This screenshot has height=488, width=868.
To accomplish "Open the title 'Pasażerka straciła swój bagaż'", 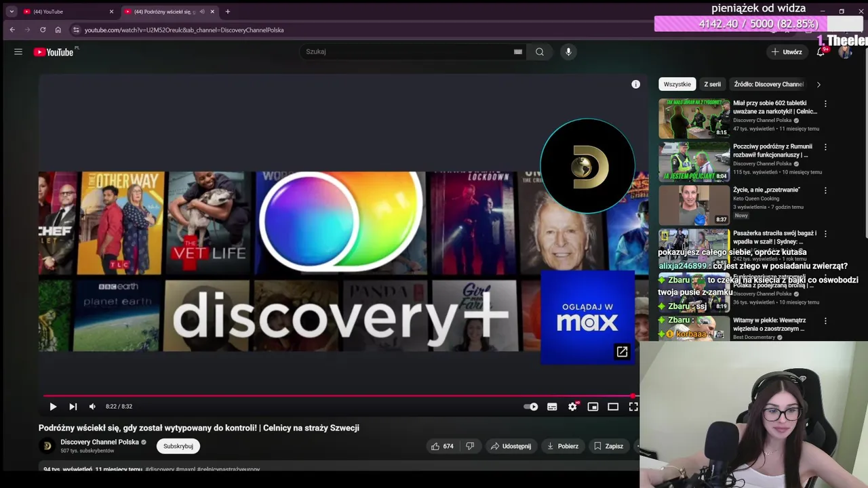I will pos(774,237).
